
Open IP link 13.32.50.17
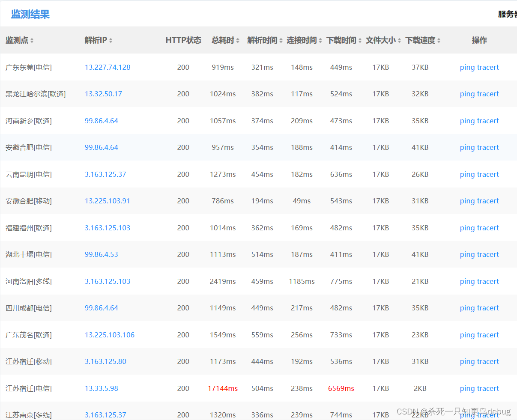pyautogui.click(x=103, y=94)
